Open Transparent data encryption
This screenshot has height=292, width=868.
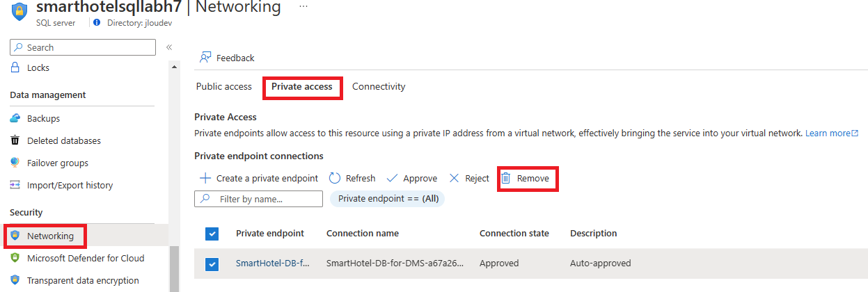pyautogui.click(x=83, y=280)
